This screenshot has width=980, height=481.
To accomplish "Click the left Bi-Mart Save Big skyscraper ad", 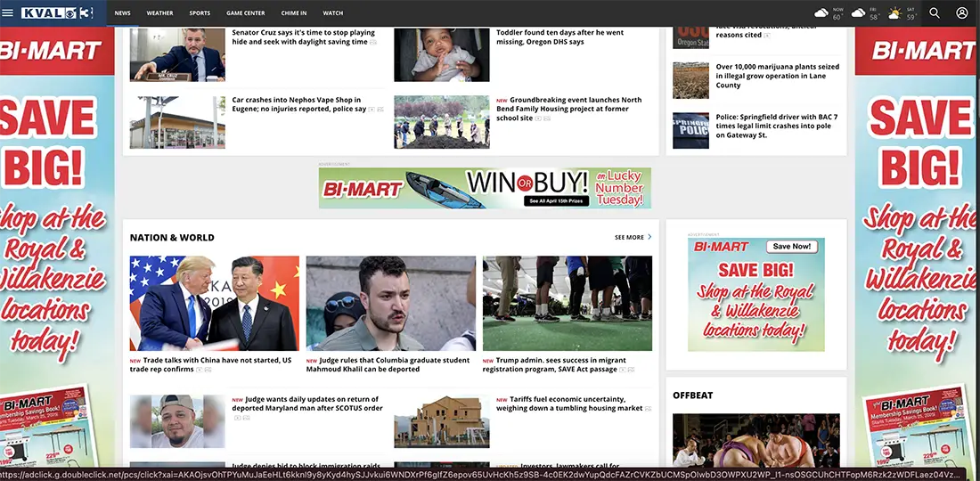I will [57, 247].
